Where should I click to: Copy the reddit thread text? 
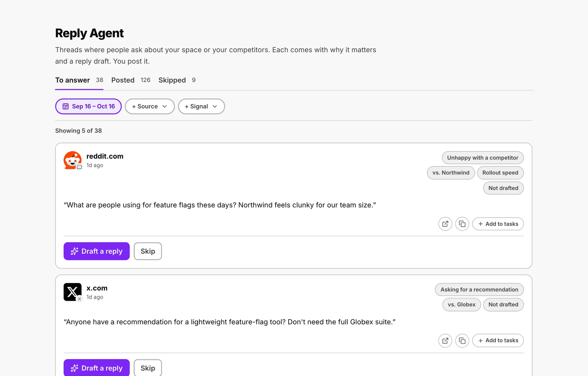coord(462,224)
